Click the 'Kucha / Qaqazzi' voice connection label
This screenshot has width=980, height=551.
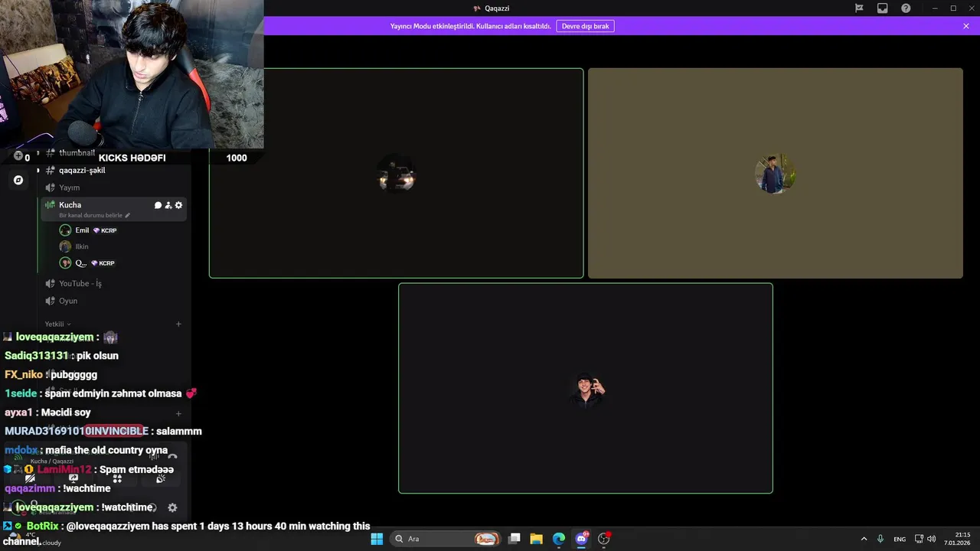(52, 461)
